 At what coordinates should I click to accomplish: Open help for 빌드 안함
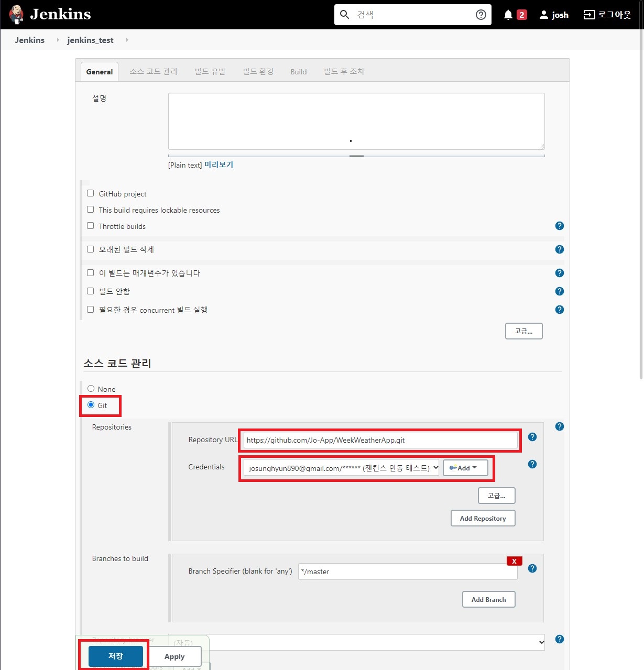(x=560, y=291)
